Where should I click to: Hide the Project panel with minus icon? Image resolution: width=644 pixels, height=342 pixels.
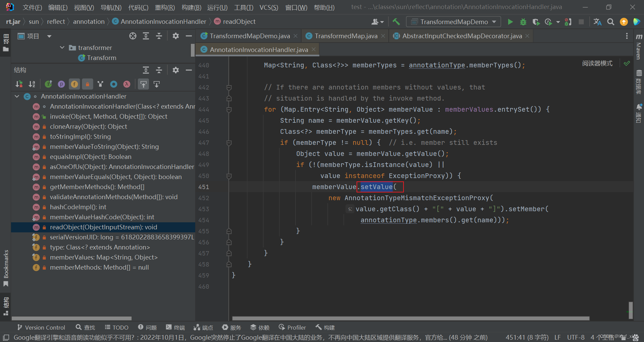(x=189, y=36)
